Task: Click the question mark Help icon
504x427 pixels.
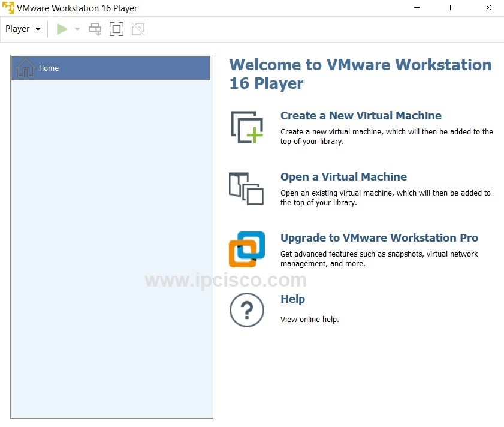Action: pos(246,309)
